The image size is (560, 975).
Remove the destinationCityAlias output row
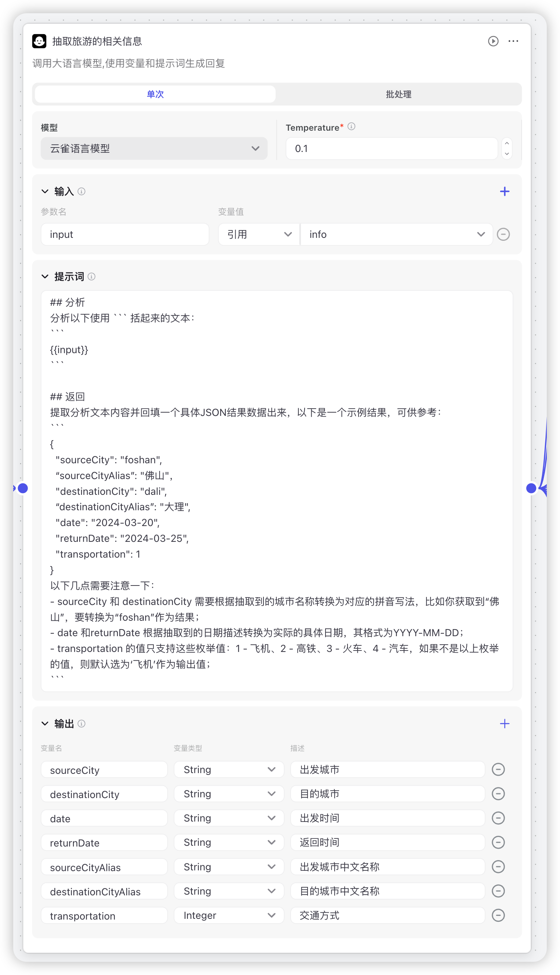[498, 892]
